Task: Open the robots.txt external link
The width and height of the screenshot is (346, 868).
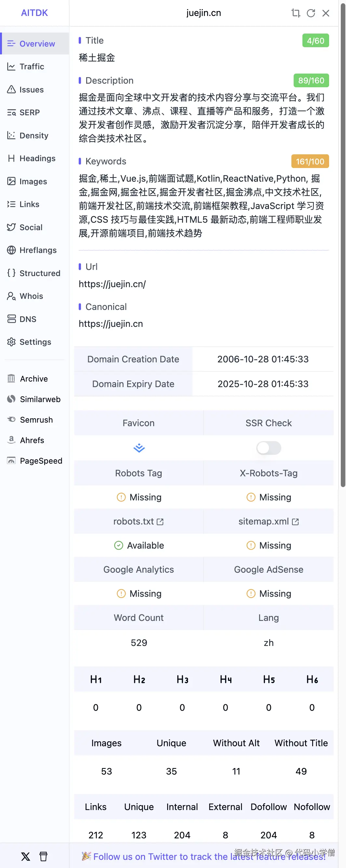Action: click(160, 522)
